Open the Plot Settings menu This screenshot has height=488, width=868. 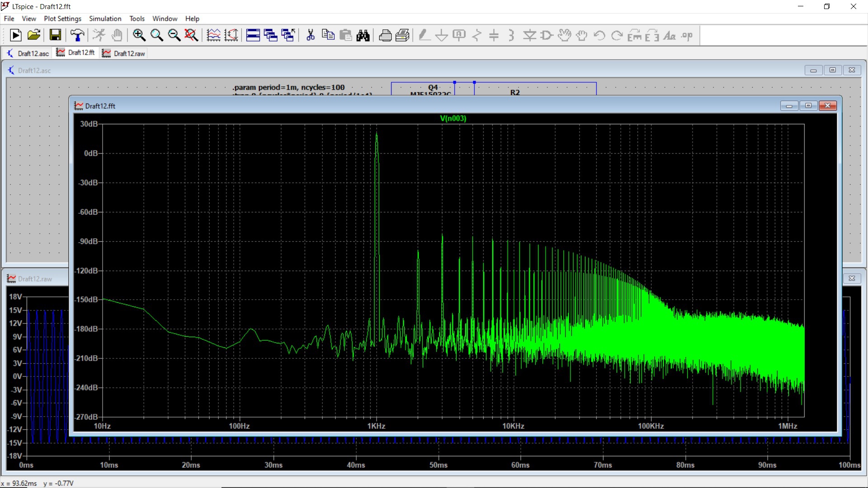pos(62,19)
